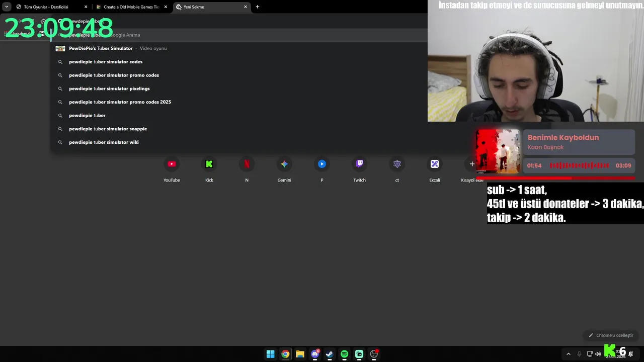Open Spotify from the taskbar

click(x=344, y=354)
